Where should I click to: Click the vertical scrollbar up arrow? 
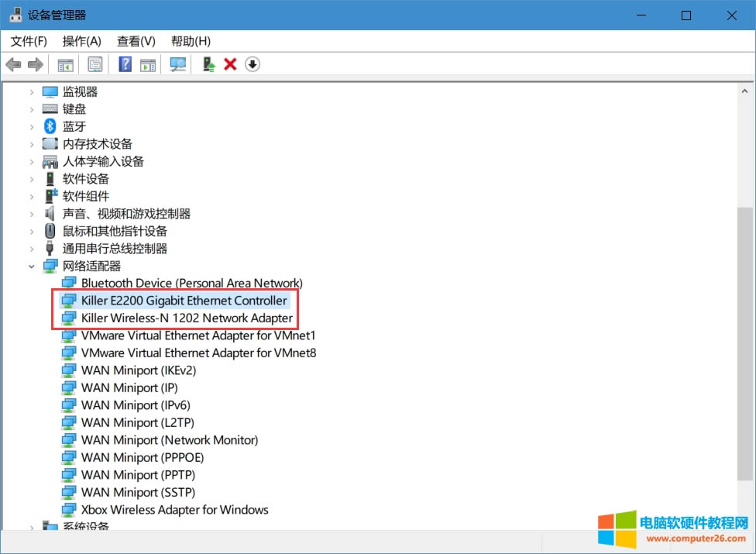(x=745, y=91)
